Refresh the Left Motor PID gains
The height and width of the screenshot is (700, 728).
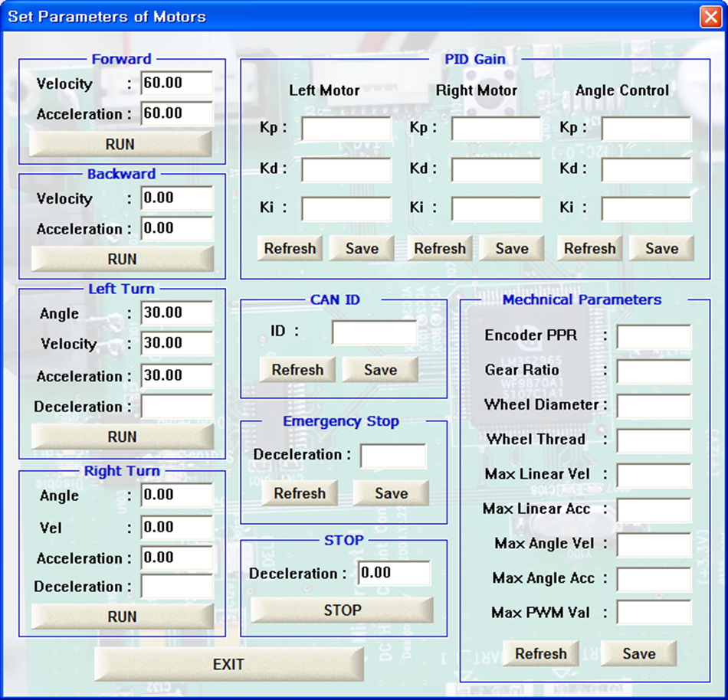click(290, 248)
